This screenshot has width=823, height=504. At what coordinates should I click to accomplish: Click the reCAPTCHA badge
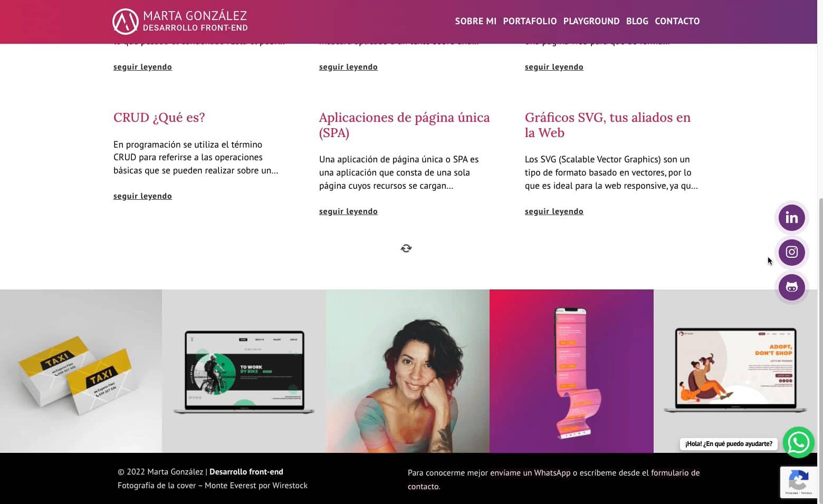coord(798,482)
